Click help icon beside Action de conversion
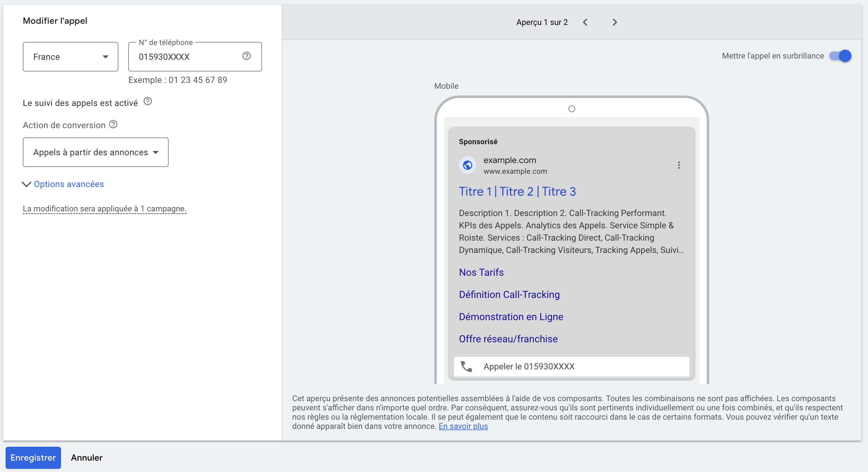868x472 pixels. pos(113,124)
